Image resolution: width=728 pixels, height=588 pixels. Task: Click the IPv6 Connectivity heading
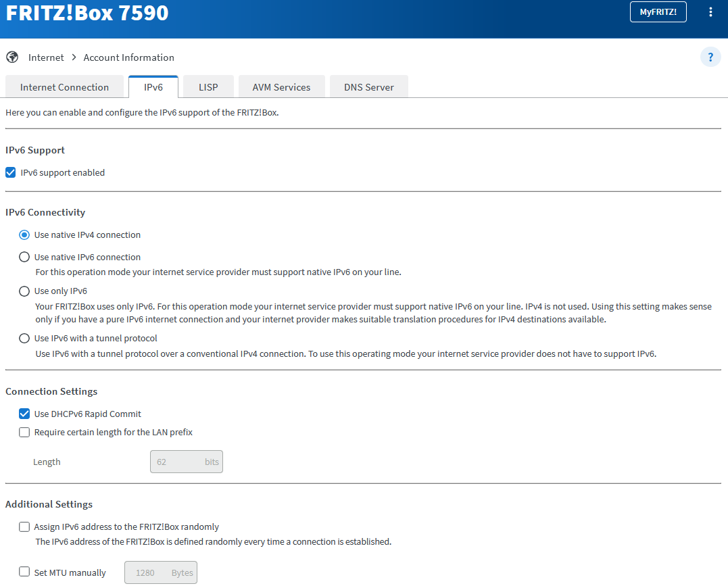point(45,212)
